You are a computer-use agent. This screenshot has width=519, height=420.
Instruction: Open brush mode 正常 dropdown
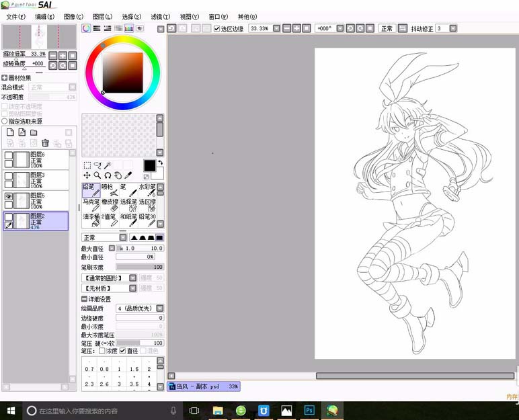coord(123,237)
